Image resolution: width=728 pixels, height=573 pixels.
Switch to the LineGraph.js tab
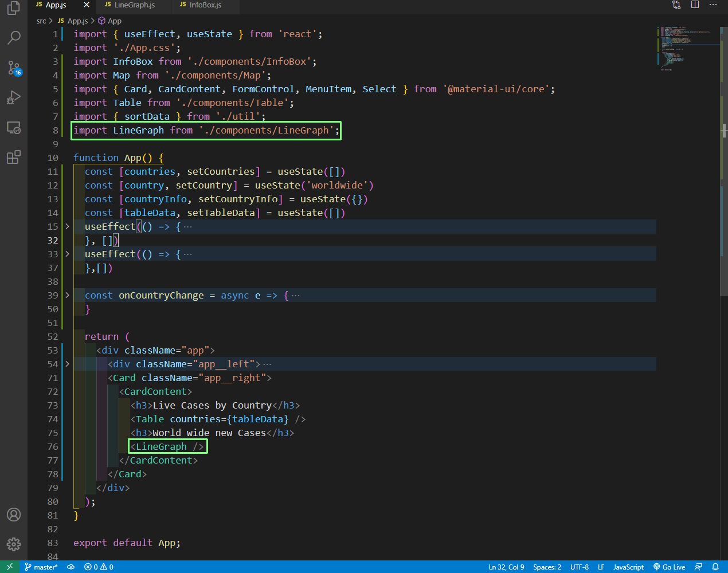pyautogui.click(x=134, y=5)
